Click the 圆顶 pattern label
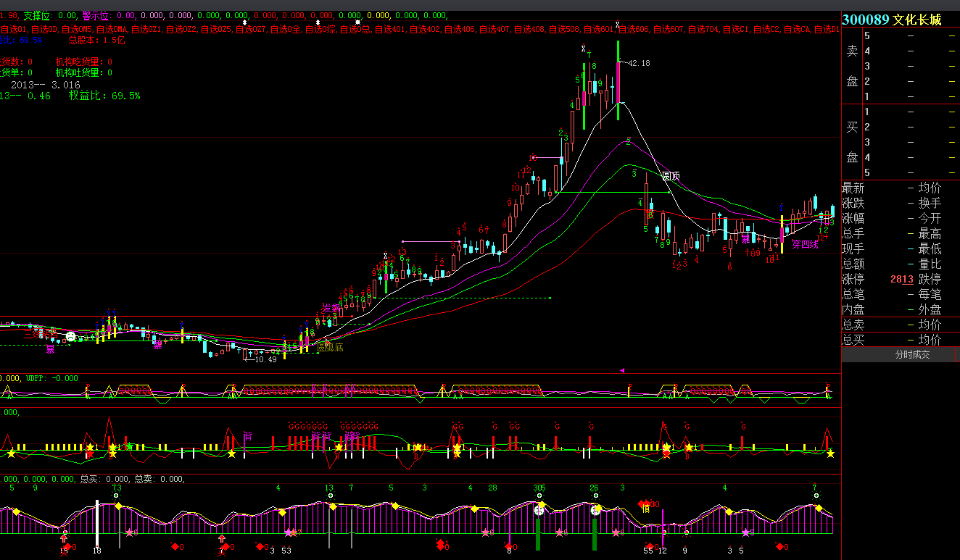The width and height of the screenshot is (960, 560). click(672, 176)
